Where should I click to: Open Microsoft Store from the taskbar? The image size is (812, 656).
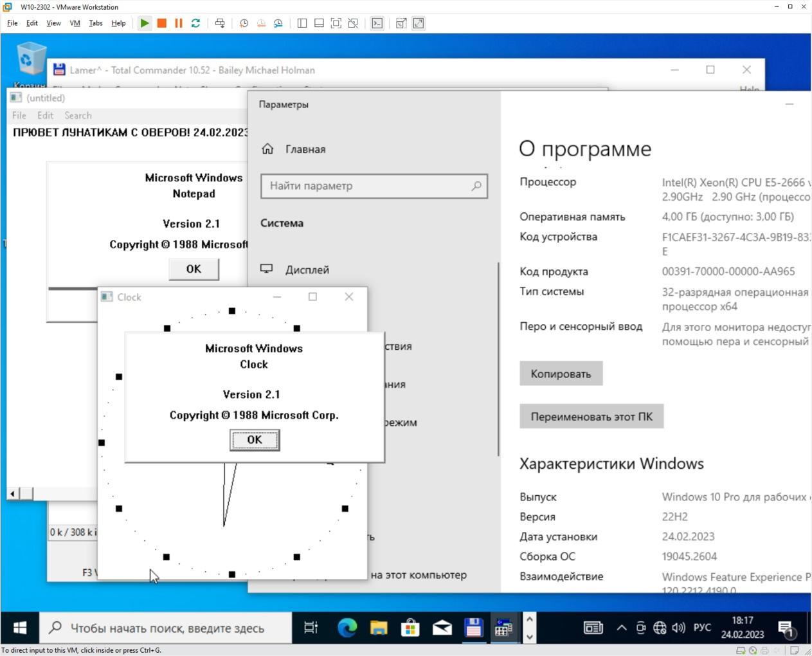click(410, 628)
